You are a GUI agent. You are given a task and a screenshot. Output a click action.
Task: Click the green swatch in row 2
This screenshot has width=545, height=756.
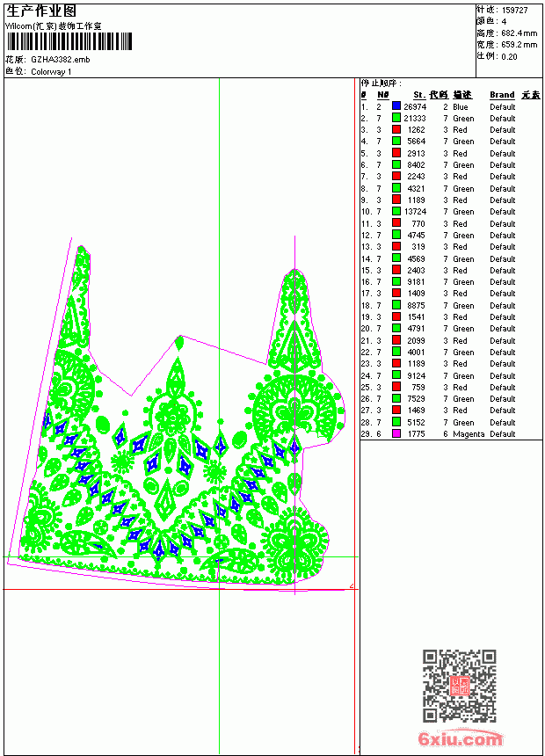point(396,118)
